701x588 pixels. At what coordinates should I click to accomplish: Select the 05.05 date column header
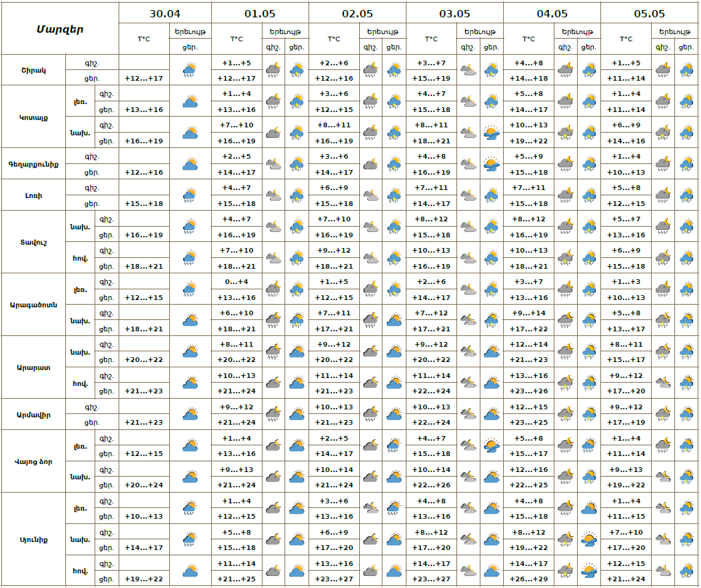pos(649,13)
